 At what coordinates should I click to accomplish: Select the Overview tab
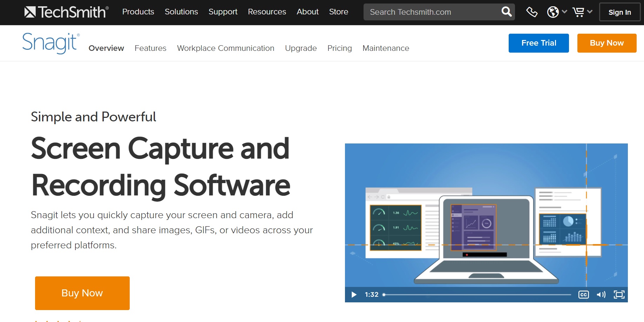pyautogui.click(x=106, y=48)
